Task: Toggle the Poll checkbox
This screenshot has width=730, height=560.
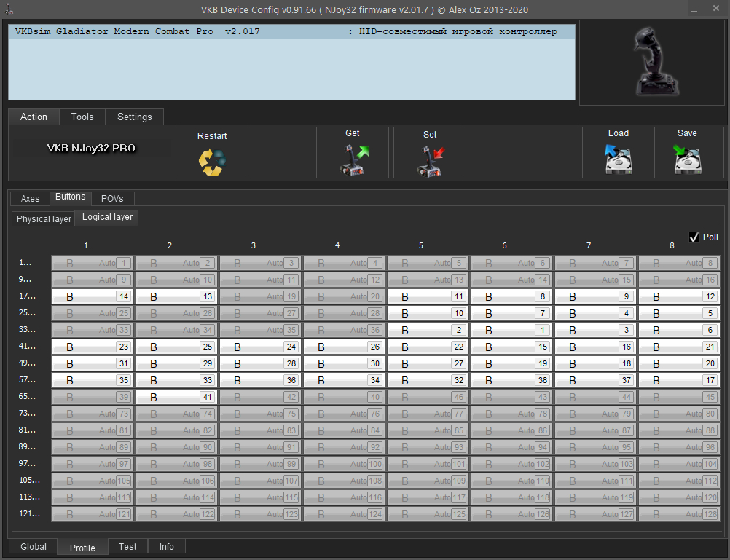Action: click(x=694, y=237)
